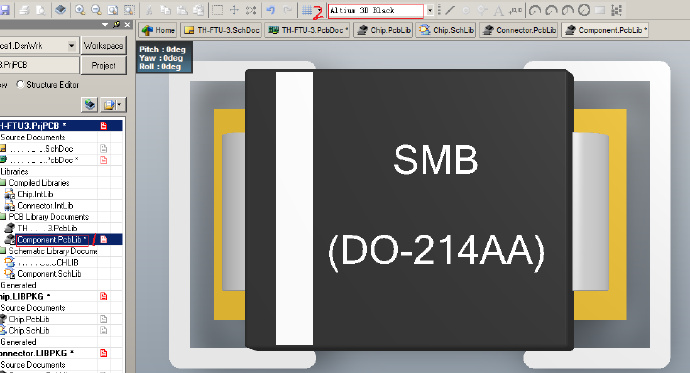690x373 pixels.
Task: Switch to Component.PcbLib tab
Action: tap(606, 30)
